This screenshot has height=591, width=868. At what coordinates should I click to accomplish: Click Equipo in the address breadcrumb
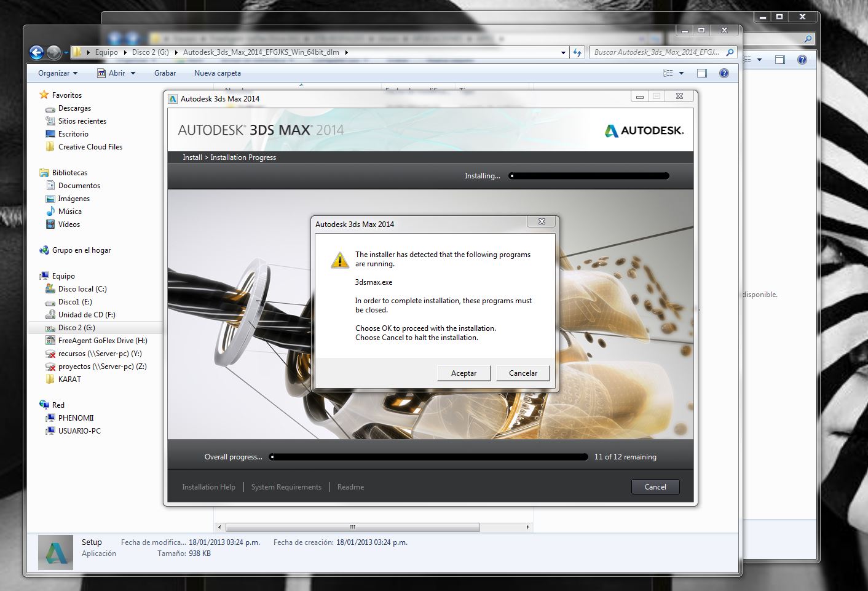click(106, 52)
